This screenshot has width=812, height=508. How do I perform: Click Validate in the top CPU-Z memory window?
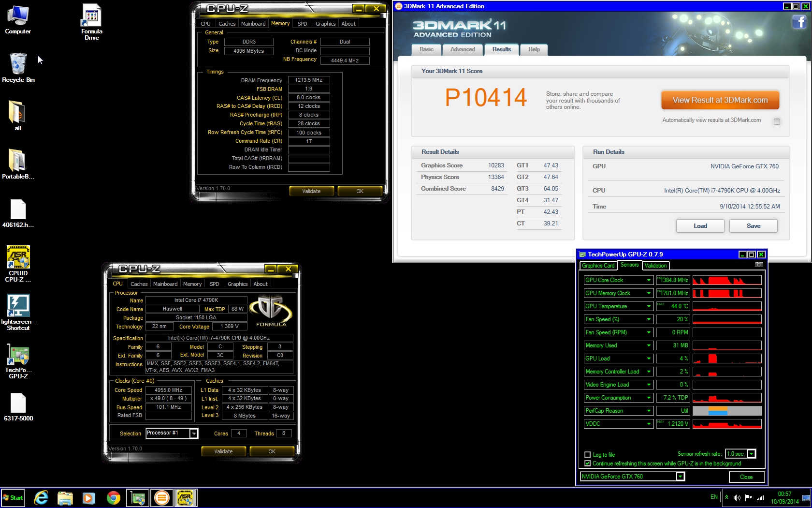pos(311,191)
